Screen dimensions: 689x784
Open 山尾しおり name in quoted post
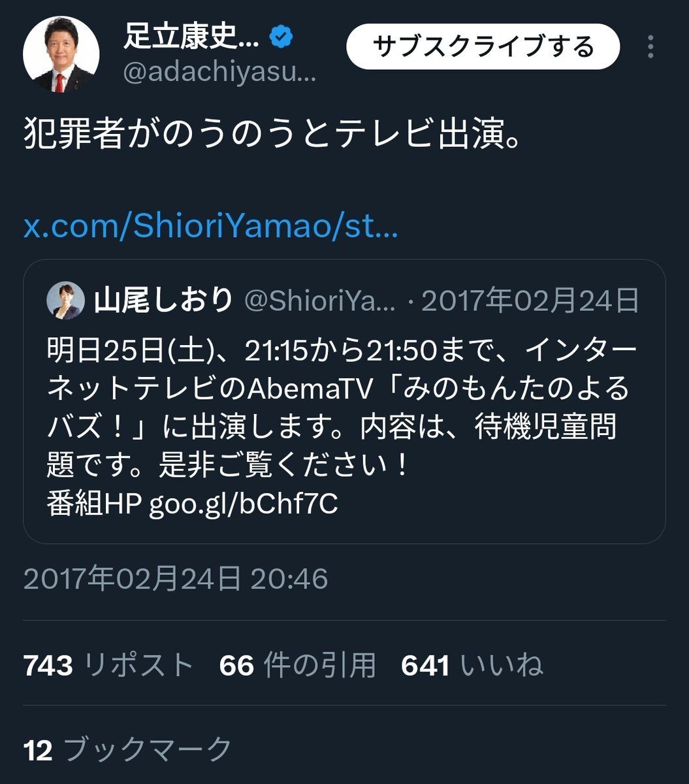click(x=163, y=301)
